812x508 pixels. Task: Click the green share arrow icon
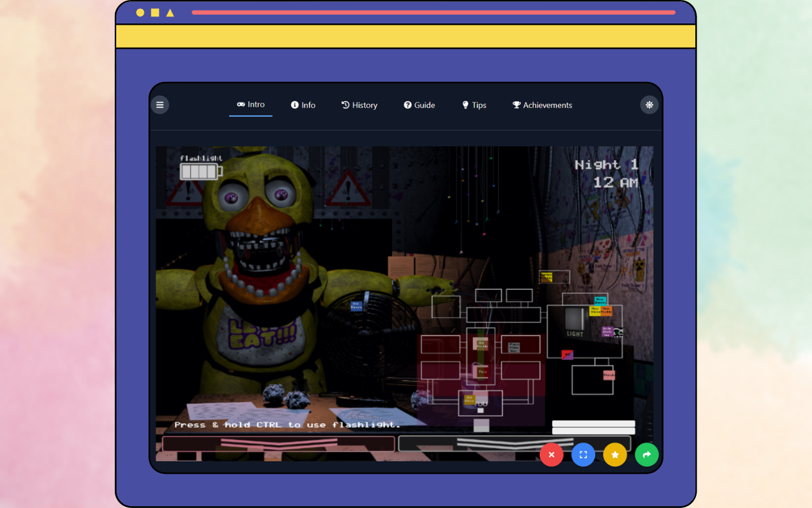[x=646, y=455]
